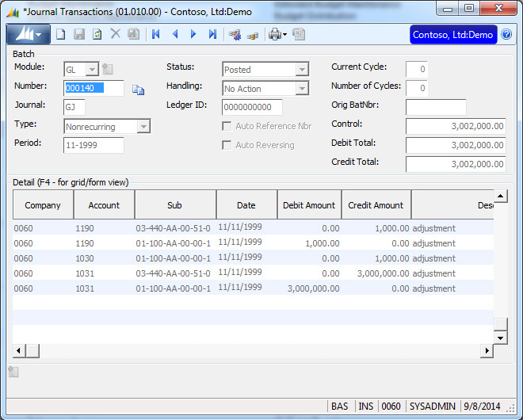Click the horizontal scroll right arrow

pyautogui.click(x=487, y=350)
